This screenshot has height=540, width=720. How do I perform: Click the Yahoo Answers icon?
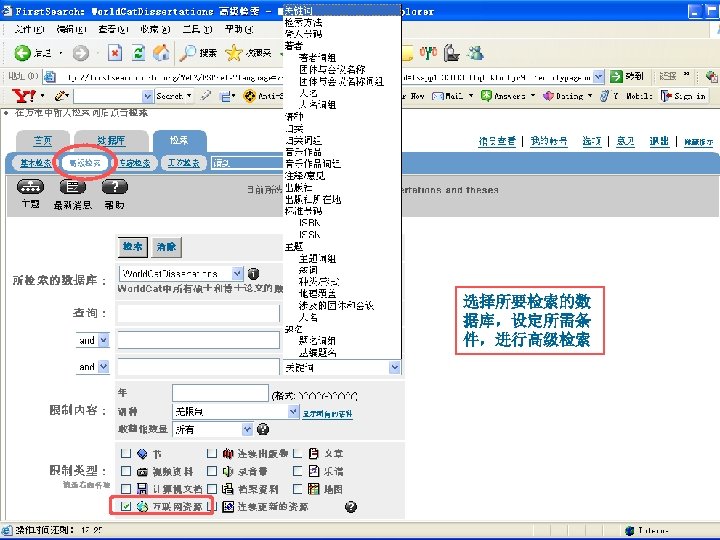pos(486,96)
